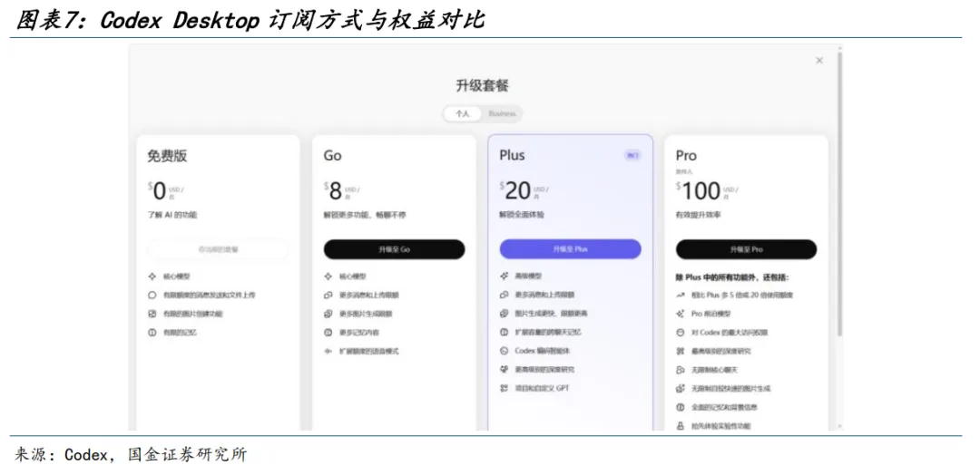The height and width of the screenshot is (475, 980).
Task: Click the sparkle icon for 核心模型 in 免费版 card
Action: [x=152, y=276]
